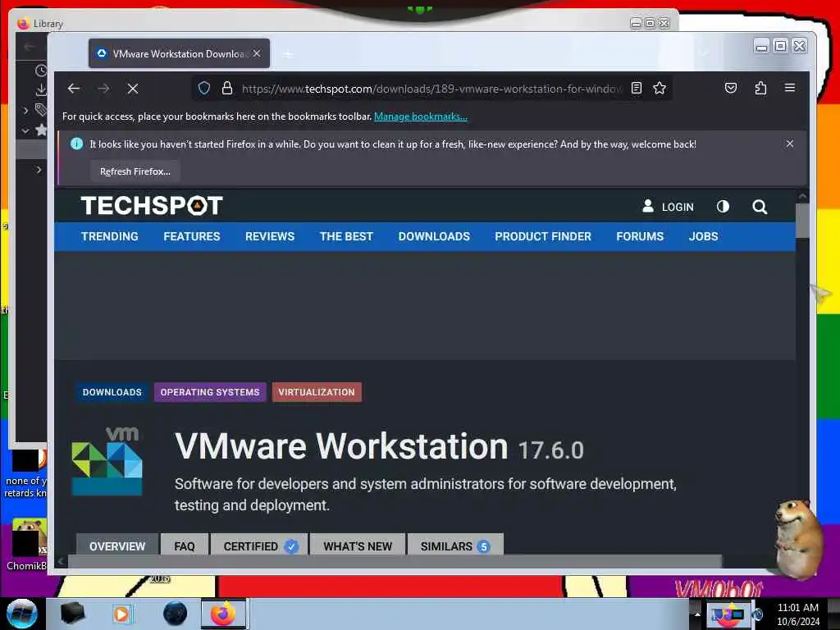This screenshot has width=840, height=630.
Task: Expand the Tags item in Library window
Action: tap(25, 111)
